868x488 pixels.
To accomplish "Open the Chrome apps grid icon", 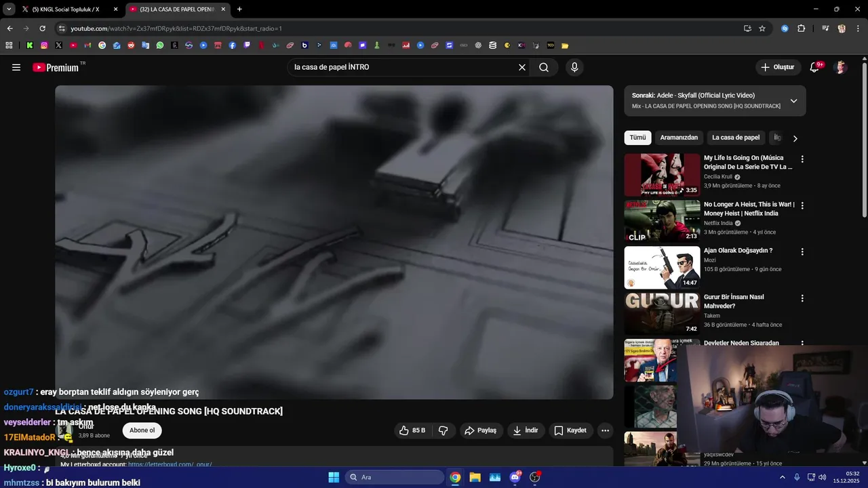I will 9,45.
